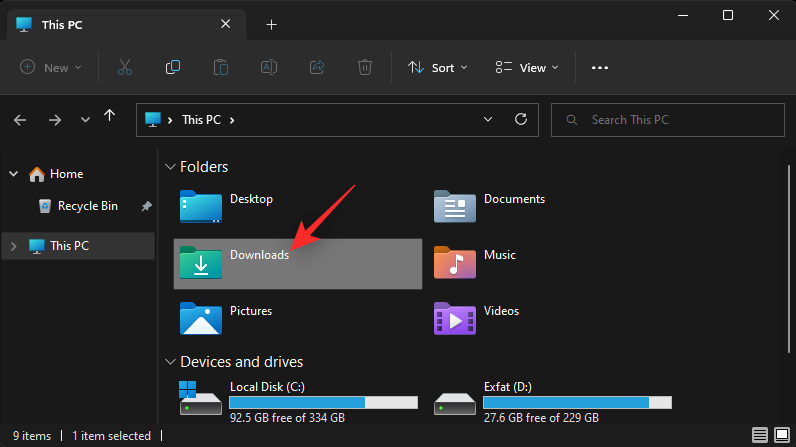Image resolution: width=796 pixels, height=447 pixels.
Task: Collapse the Home tree node
Action: (x=14, y=174)
